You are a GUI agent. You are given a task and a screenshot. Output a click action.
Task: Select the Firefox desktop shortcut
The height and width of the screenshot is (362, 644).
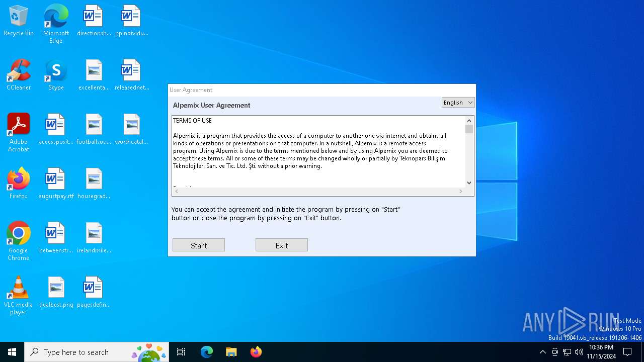(19, 184)
